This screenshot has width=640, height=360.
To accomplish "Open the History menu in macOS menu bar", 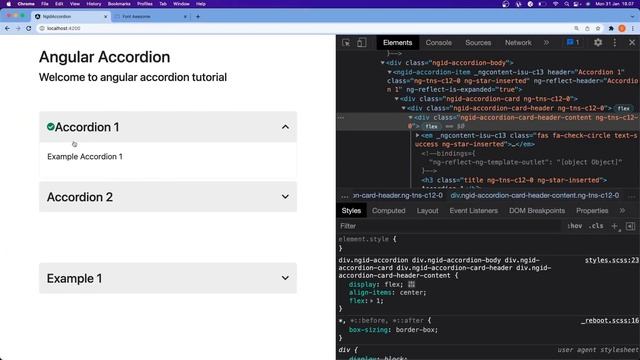I will [93, 4].
